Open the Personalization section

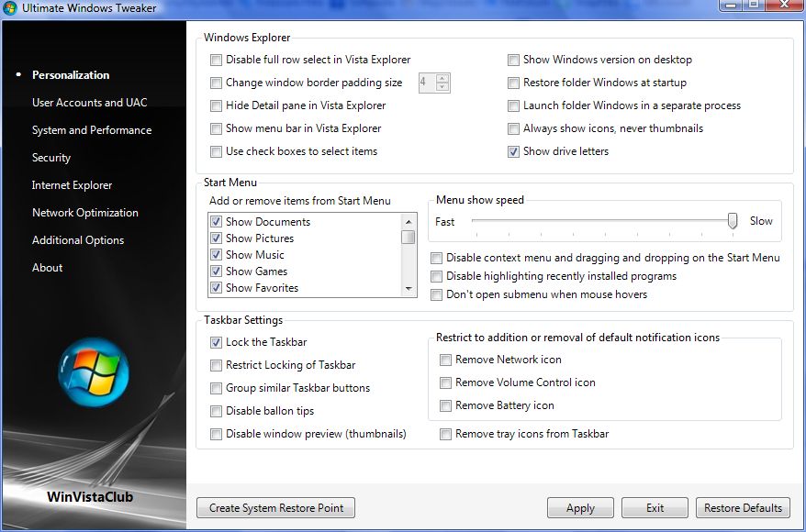[71, 75]
